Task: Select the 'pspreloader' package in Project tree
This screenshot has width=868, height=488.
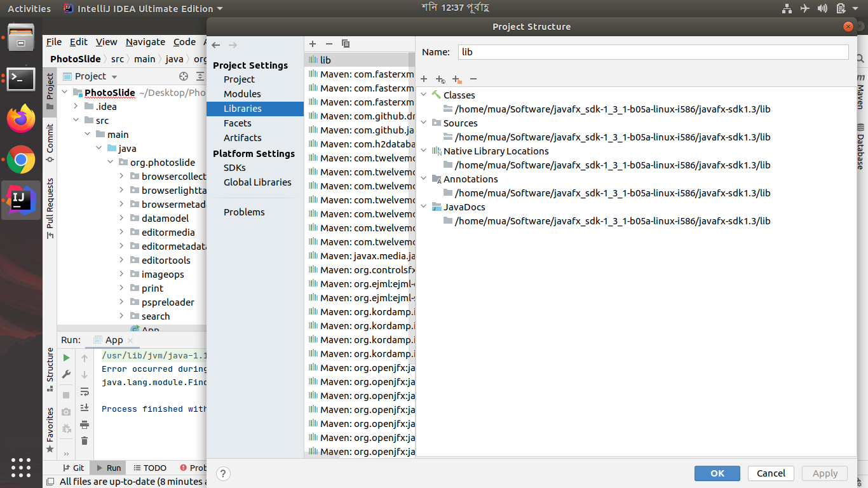Action: pos(168,302)
